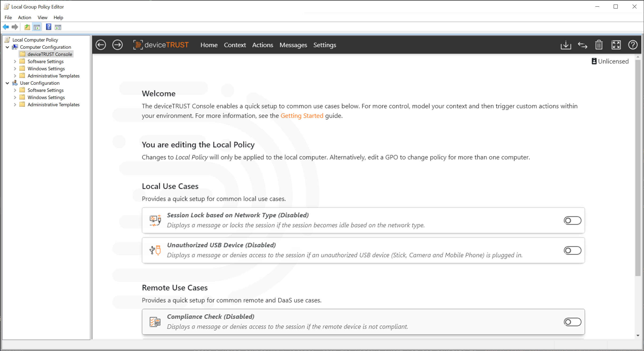644x351 pixels.
Task: Open the Actions tab in deviceTRUST Console
Action: [263, 45]
